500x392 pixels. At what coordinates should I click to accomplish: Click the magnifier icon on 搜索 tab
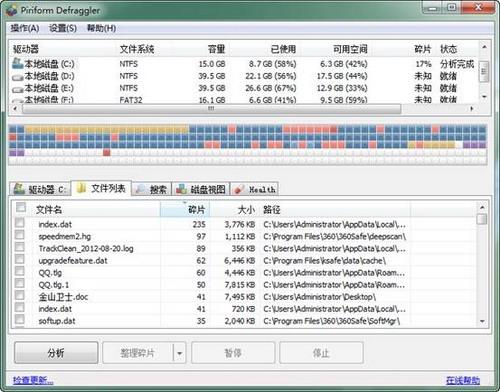(140, 189)
